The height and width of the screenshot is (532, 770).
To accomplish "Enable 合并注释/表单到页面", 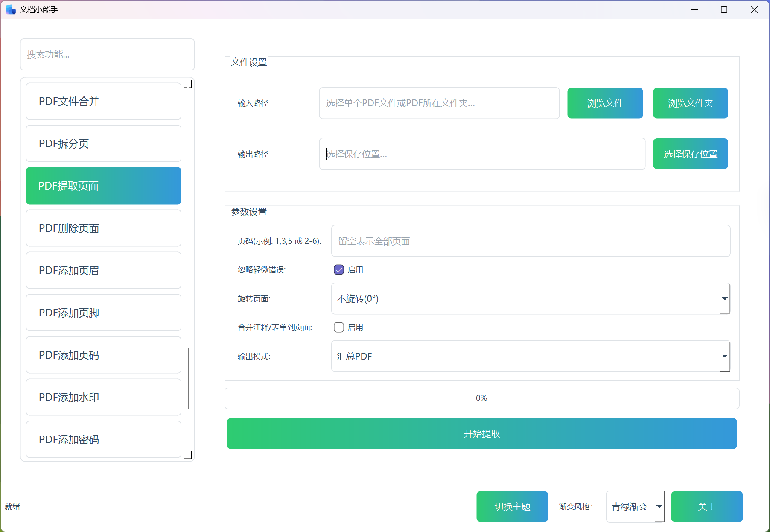I will 338,327.
